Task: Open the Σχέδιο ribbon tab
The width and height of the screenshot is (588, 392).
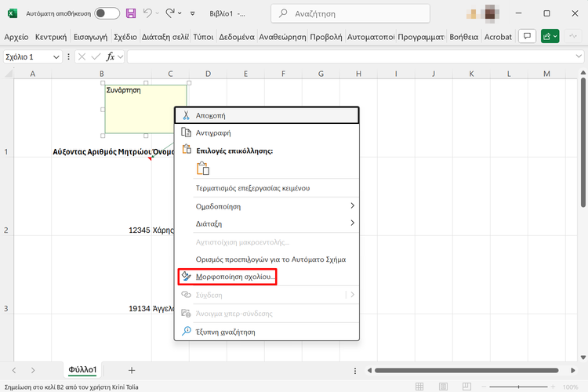Action: [125, 37]
